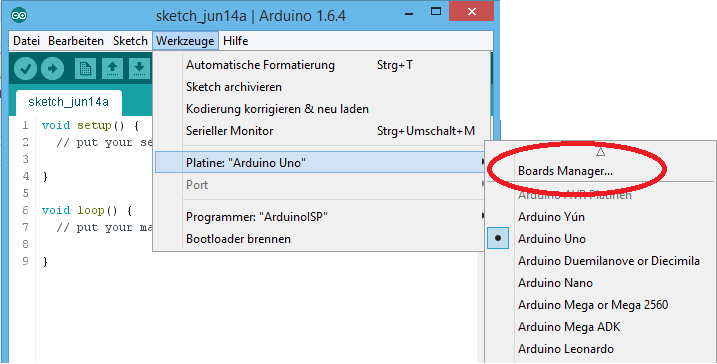Open the Hilfe menu
Image resolution: width=717 pixels, height=364 pixels.
(x=235, y=41)
